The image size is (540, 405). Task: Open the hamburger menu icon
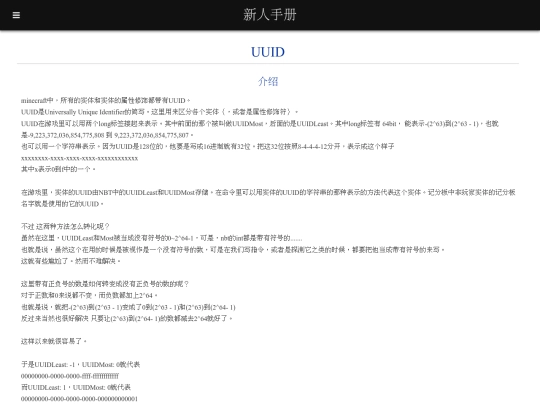(x=16, y=15)
